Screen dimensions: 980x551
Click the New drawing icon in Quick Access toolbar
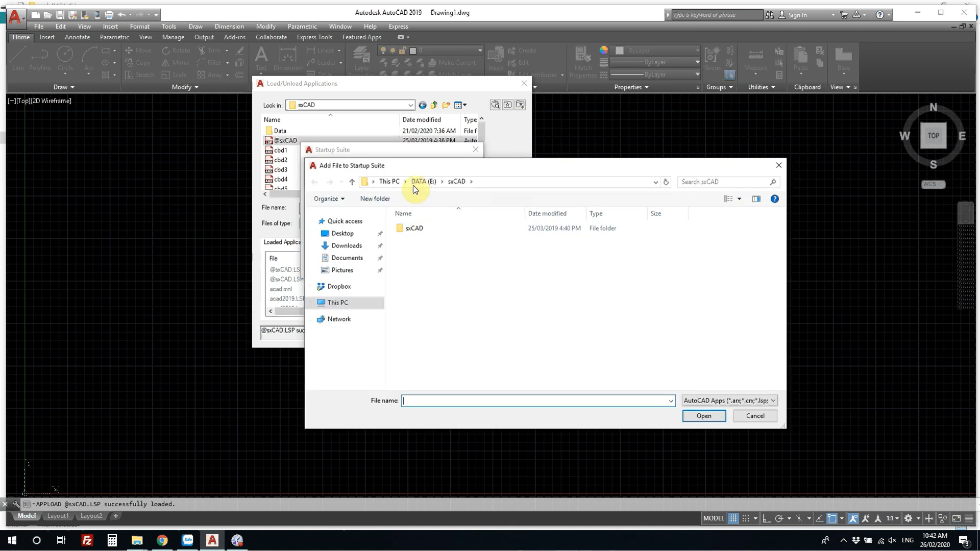click(x=35, y=15)
